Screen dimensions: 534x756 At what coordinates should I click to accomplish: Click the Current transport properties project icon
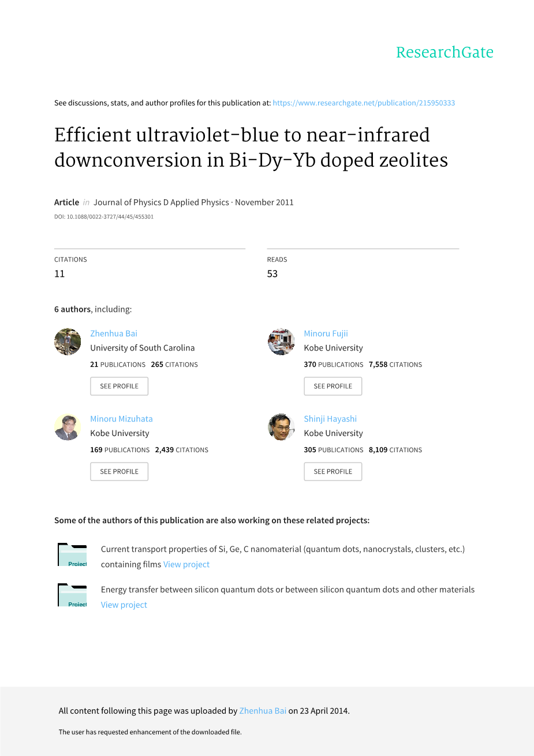point(72,555)
